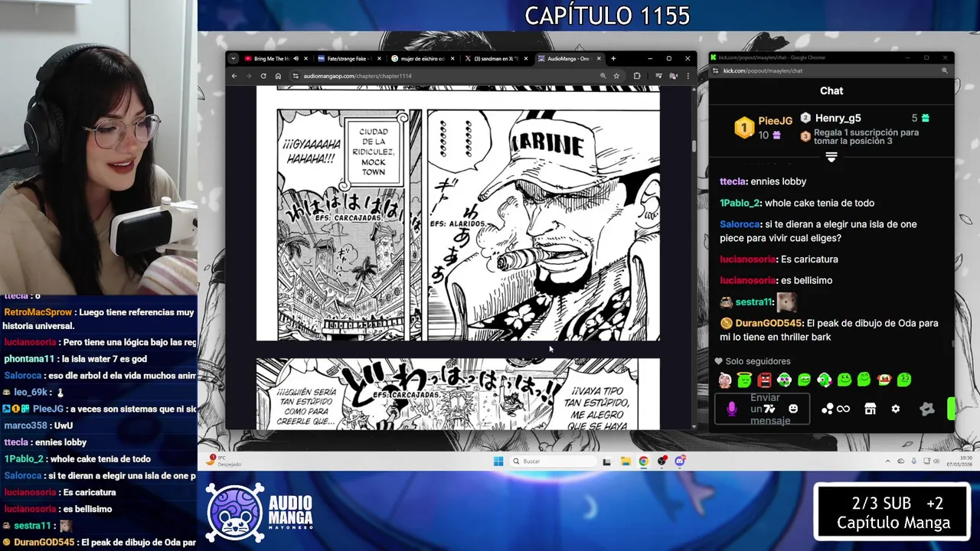980x551 pixels.
Task: Click the Marine admiral manga panel
Action: click(544, 225)
